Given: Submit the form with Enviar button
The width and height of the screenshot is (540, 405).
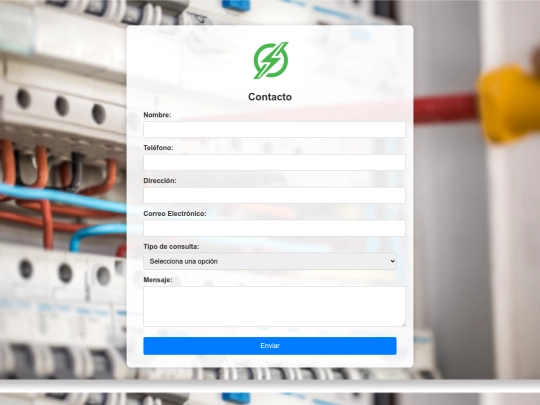Looking at the screenshot, I should (x=270, y=346).
